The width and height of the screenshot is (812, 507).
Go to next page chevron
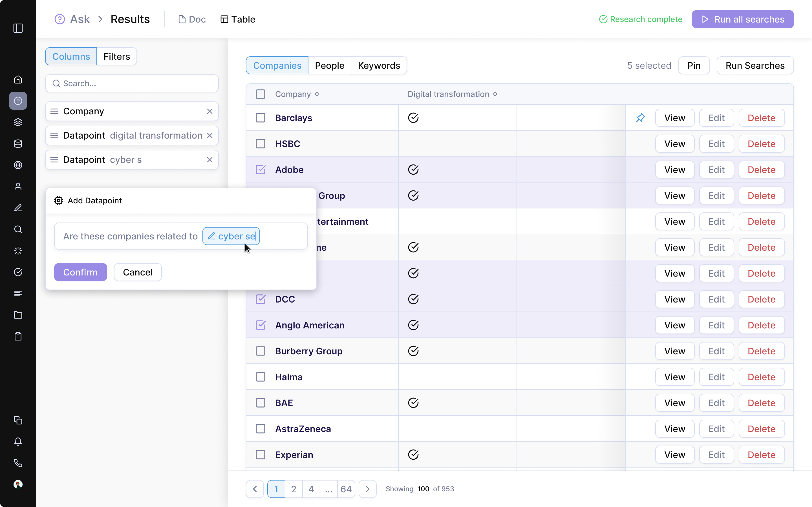367,489
